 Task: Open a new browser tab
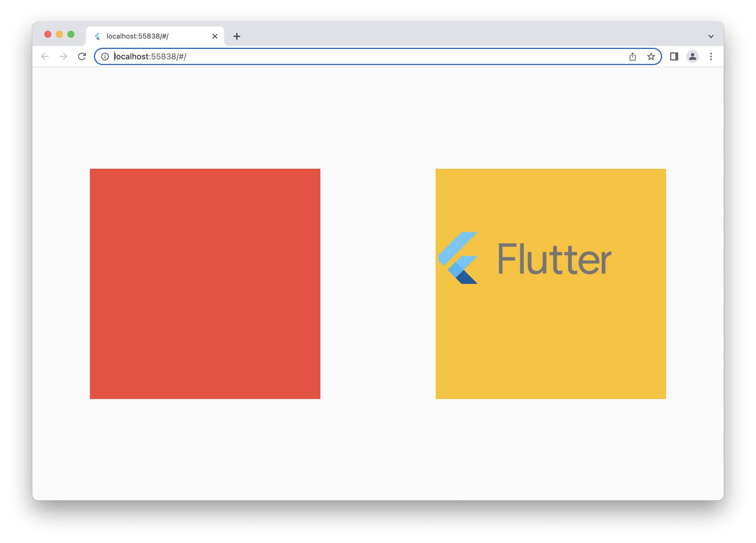pos(237,36)
